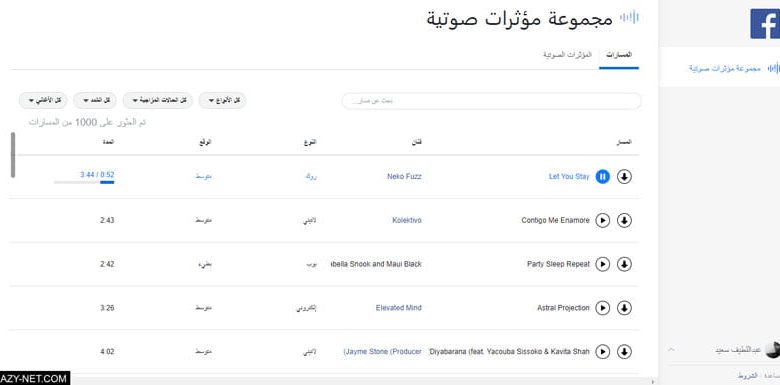The height and width of the screenshot is (385, 780).
Task: Download the Let You Stay track
Action: [x=624, y=177]
